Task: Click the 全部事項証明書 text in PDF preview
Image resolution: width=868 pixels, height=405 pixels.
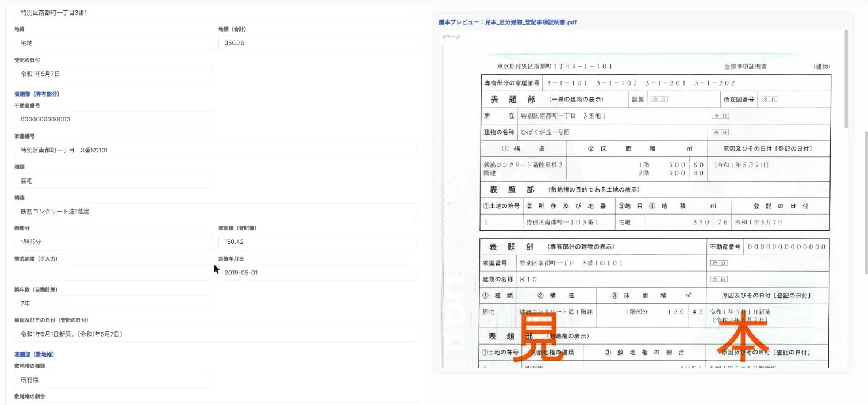Action: 746,67
